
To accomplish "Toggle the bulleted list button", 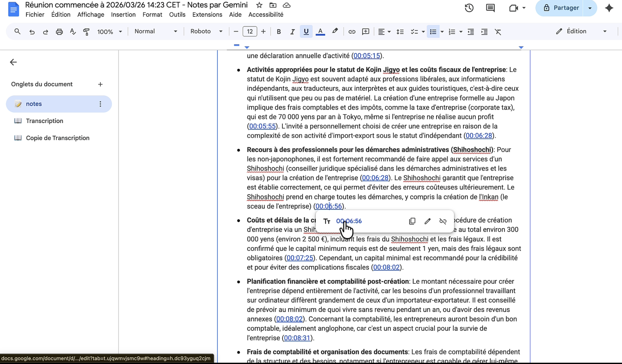I will 433,32.
